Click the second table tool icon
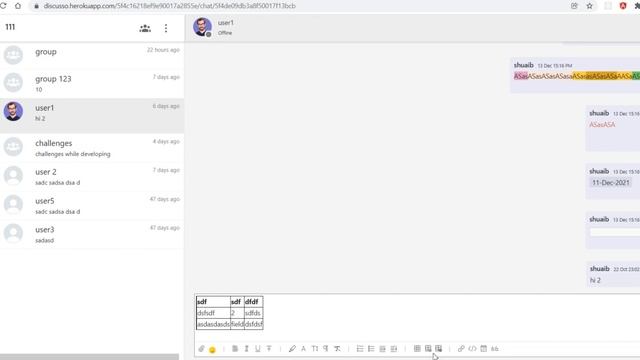Image resolution: width=640 pixels, height=360 pixels. click(428, 349)
